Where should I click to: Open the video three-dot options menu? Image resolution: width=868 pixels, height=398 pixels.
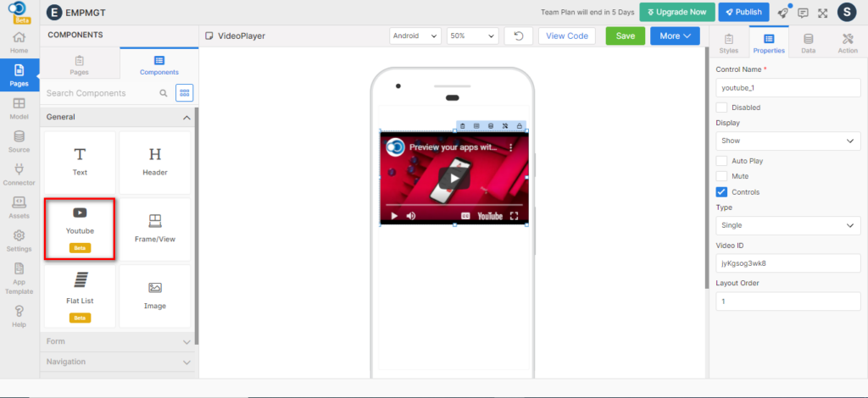point(511,147)
